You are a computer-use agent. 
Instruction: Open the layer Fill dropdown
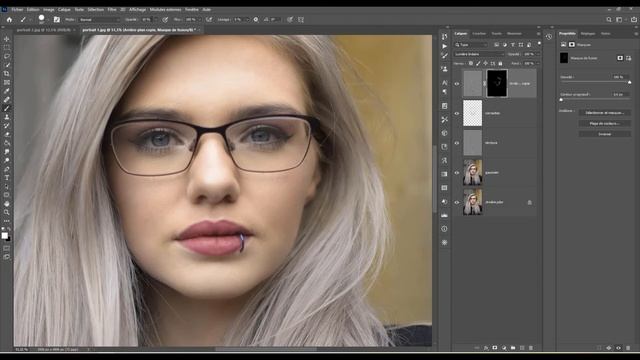[537, 64]
